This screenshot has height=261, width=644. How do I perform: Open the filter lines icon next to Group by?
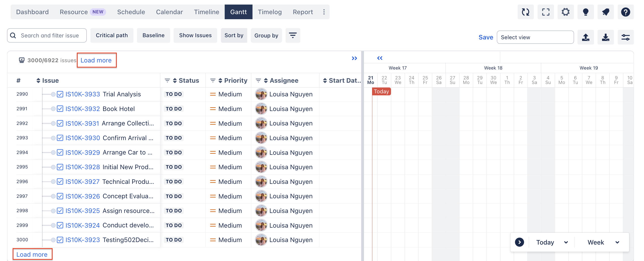[293, 35]
